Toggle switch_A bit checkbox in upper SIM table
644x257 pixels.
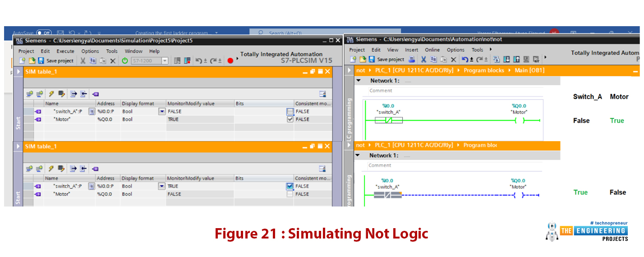pos(290,111)
